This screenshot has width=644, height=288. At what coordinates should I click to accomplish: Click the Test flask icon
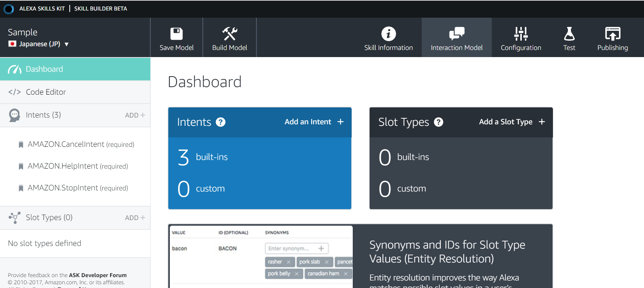(x=569, y=34)
